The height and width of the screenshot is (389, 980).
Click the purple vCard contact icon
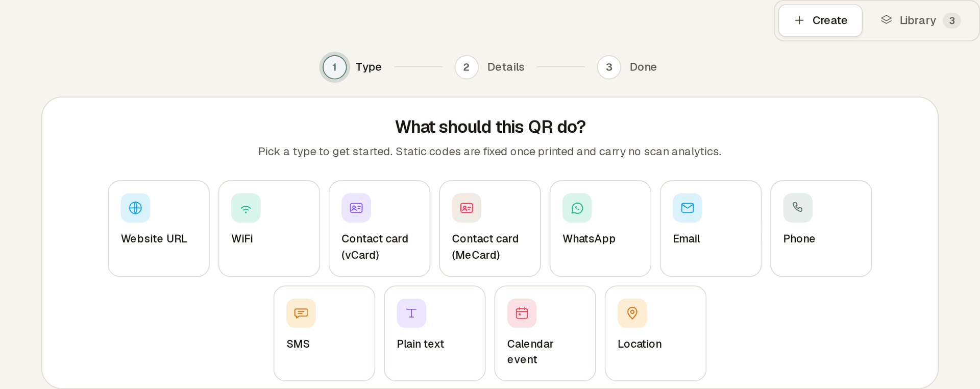click(356, 208)
